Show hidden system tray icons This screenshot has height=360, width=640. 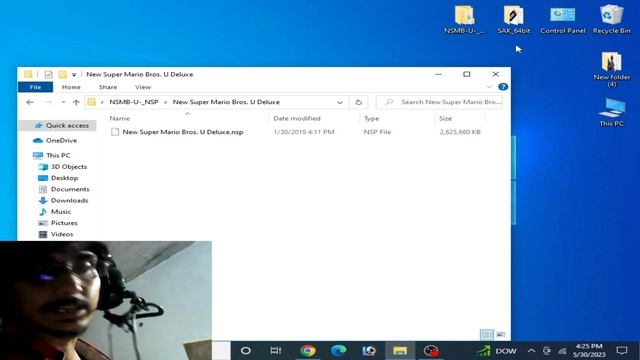pos(531,351)
